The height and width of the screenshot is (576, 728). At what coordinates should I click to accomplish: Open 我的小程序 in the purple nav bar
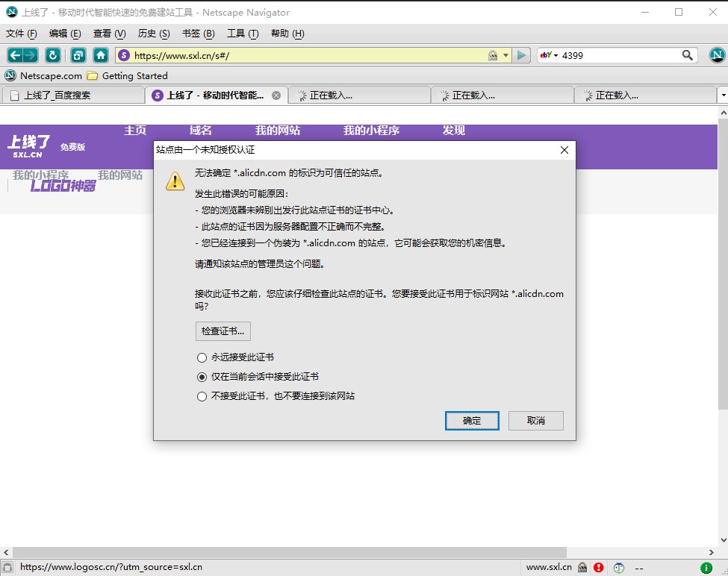371,131
